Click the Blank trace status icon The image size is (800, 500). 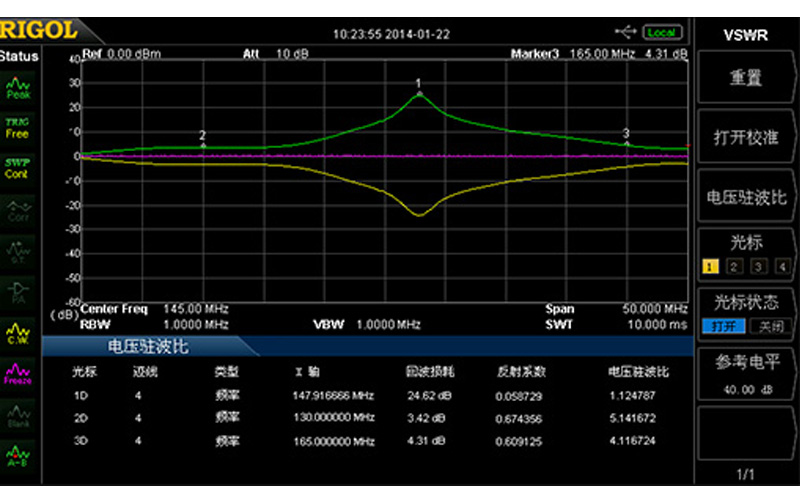click(x=18, y=415)
